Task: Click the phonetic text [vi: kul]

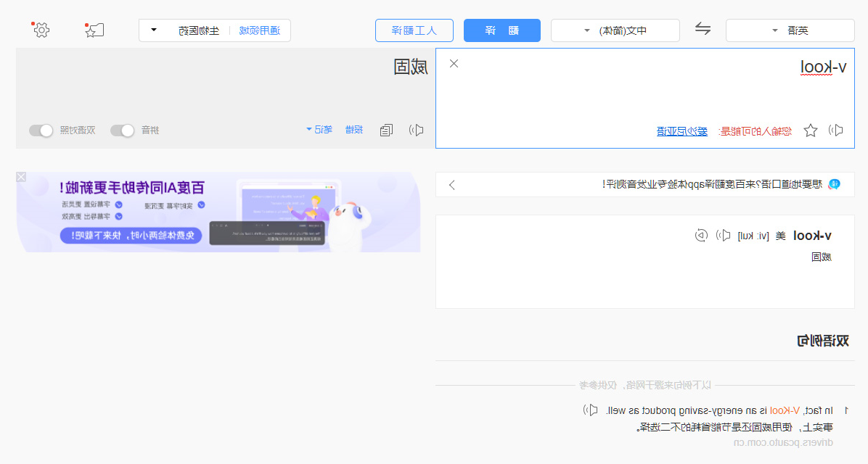Action: point(753,236)
